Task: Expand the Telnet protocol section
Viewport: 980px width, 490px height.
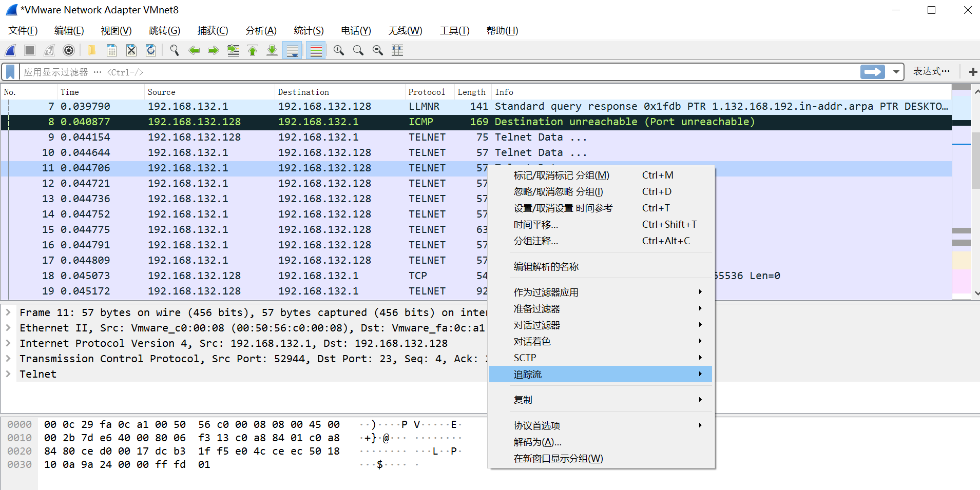Action: (9, 374)
